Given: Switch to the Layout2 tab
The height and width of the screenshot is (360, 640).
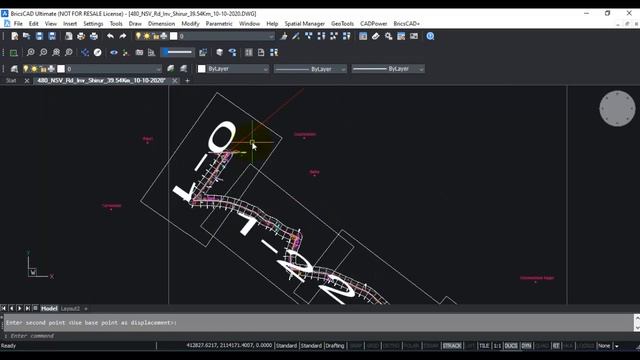Looking at the screenshot, I should coord(70,309).
